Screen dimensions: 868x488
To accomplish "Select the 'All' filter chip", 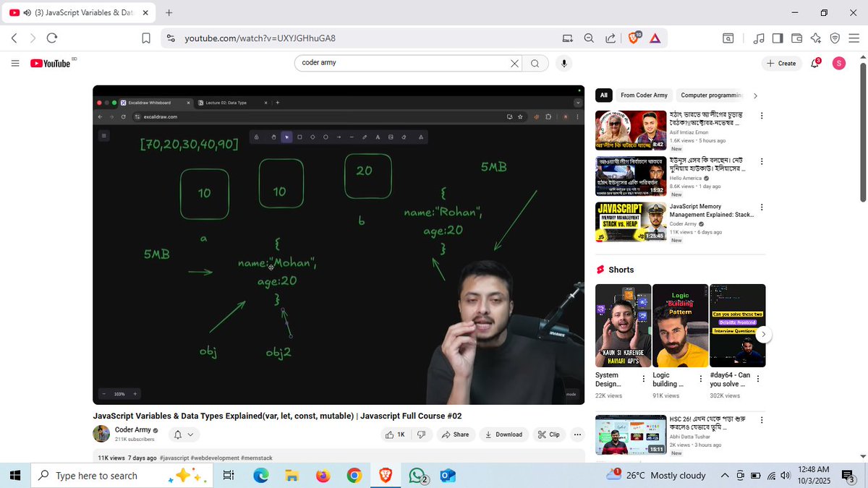I will point(603,95).
